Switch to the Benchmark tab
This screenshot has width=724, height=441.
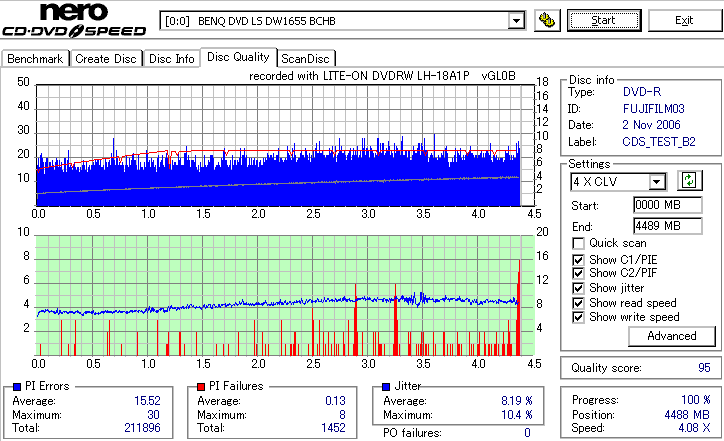pyautogui.click(x=35, y=59)
